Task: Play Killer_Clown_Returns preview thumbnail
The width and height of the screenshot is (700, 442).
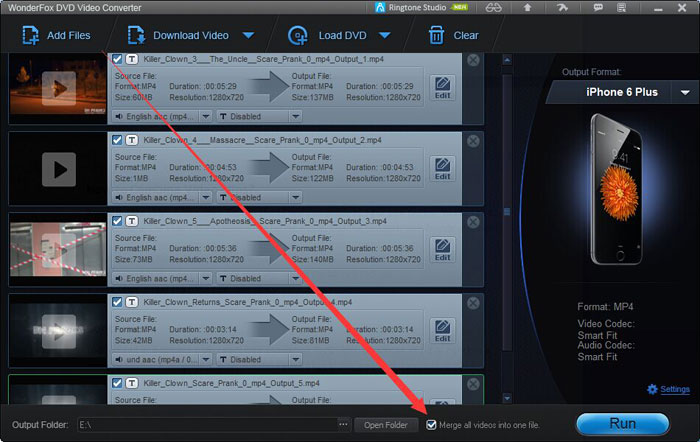Action: [x=58, y=332]
